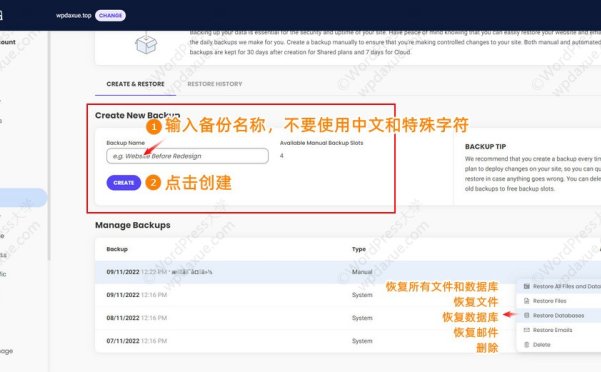The image size is (601, 372).
Task: Click System type in the 08/11/2022 row
Action: [x=362, y=318]
